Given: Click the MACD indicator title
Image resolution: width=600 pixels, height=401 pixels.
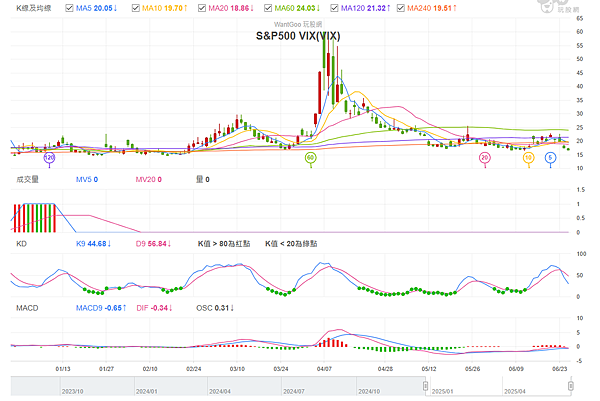Looking at the screenshot, I should 27,308.
